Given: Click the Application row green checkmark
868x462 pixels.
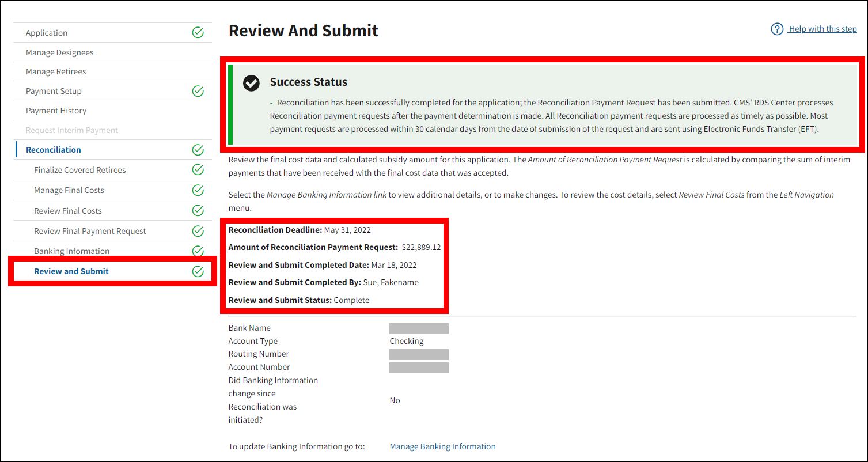Looking at the screenshot, I should coord(198,33).
